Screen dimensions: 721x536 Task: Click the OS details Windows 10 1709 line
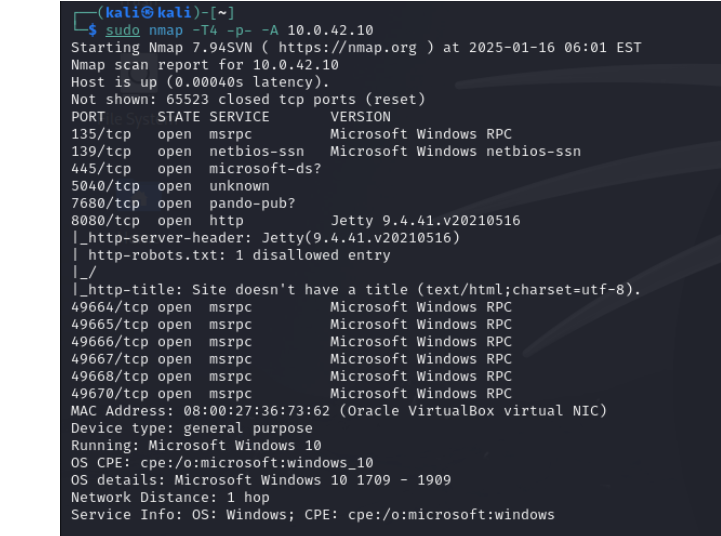(260, 480)
